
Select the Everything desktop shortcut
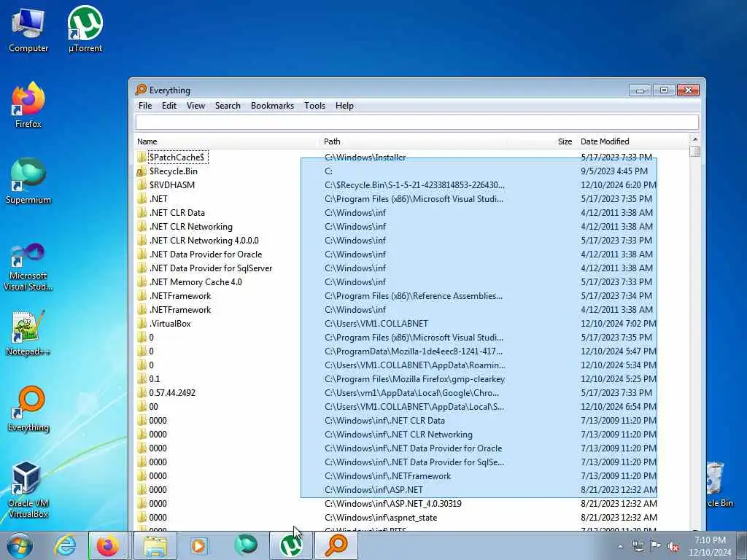coord(28,409)
